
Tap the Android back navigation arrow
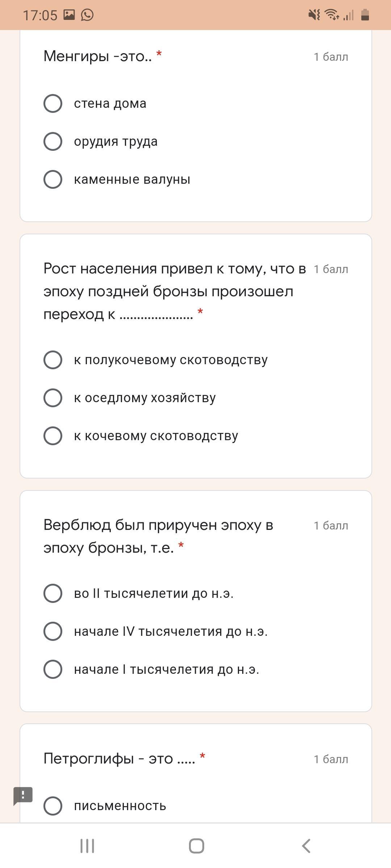(306, 846)
